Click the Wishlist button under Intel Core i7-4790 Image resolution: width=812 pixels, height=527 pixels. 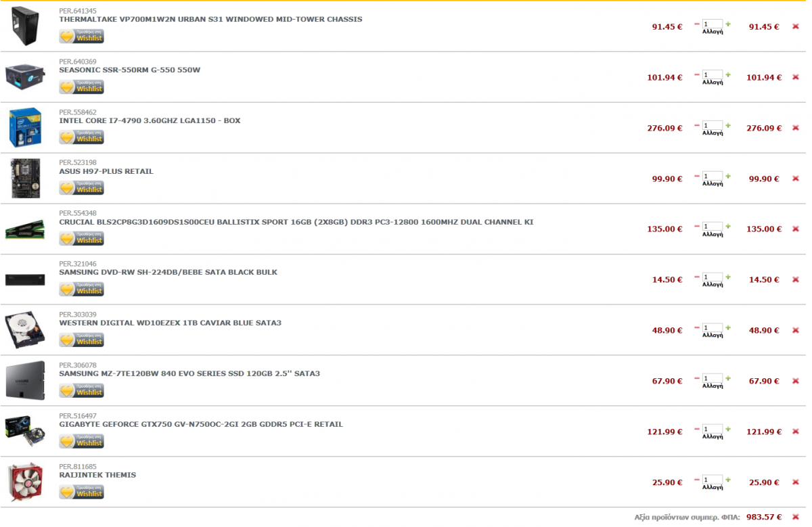pos(82,137)
